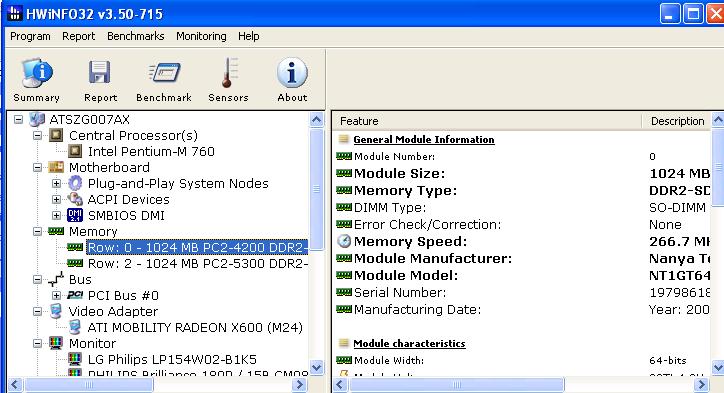724x393 pixels.
Task: Collapse the ATSZG007AX root node
Action: coord(18,120)
